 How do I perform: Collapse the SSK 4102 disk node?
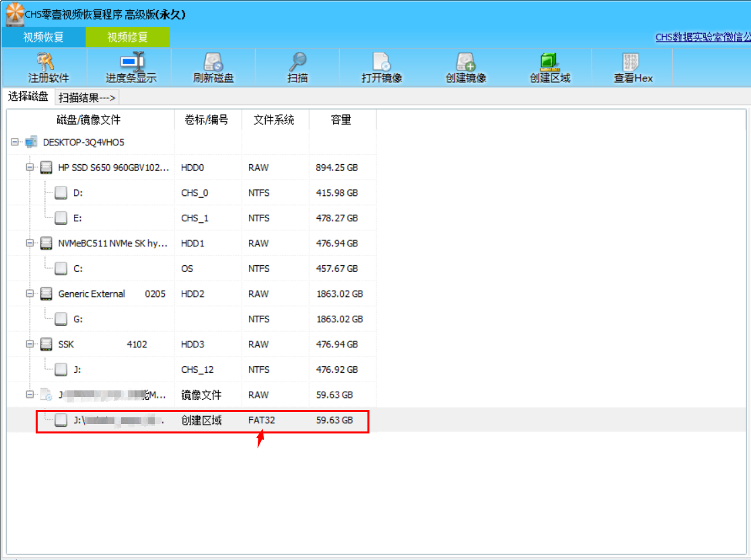click(x=30, y=344)
